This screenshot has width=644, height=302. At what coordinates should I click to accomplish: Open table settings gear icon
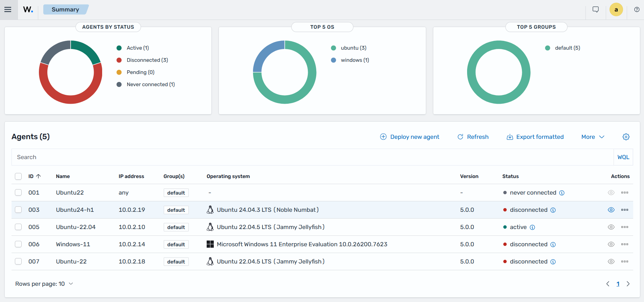click(x=626, y=137)
